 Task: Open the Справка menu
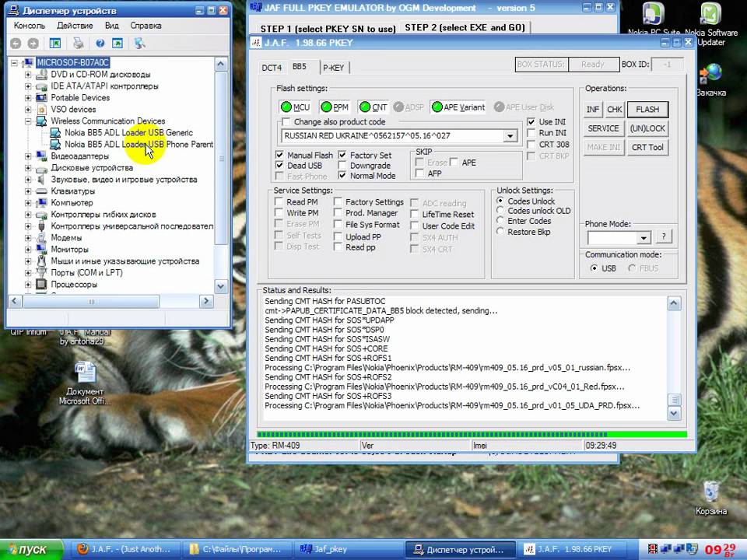click(146, 26)
